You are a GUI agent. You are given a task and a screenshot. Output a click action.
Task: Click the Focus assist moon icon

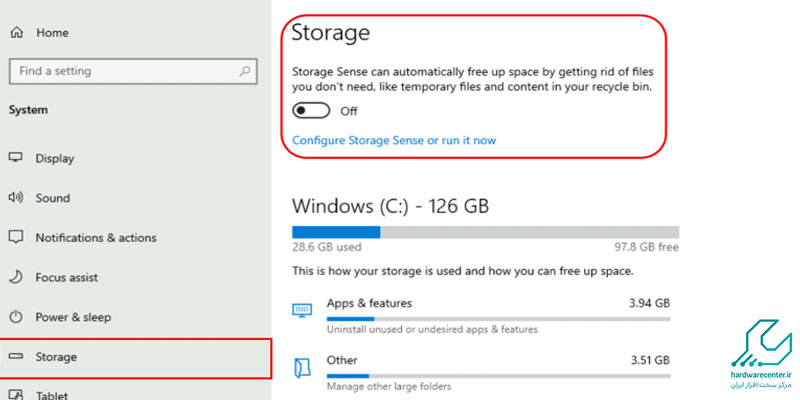click(x=16, y=277)
